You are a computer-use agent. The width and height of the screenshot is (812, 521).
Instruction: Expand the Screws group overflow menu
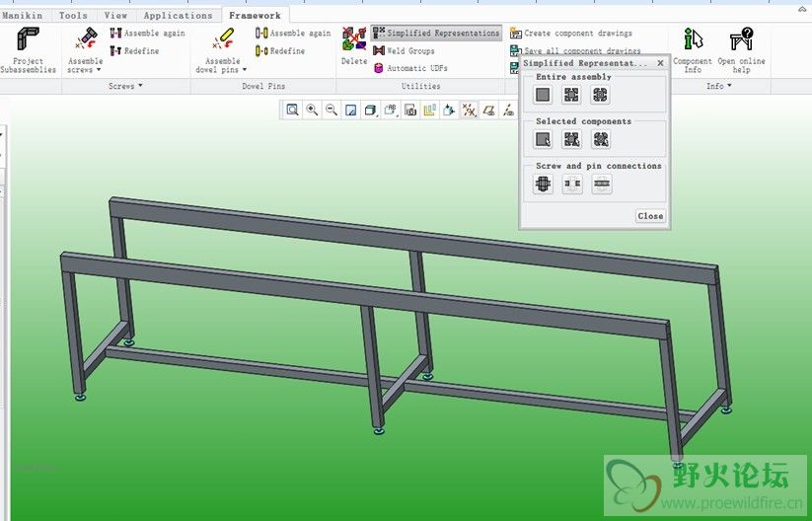click(x=140, y=86)
